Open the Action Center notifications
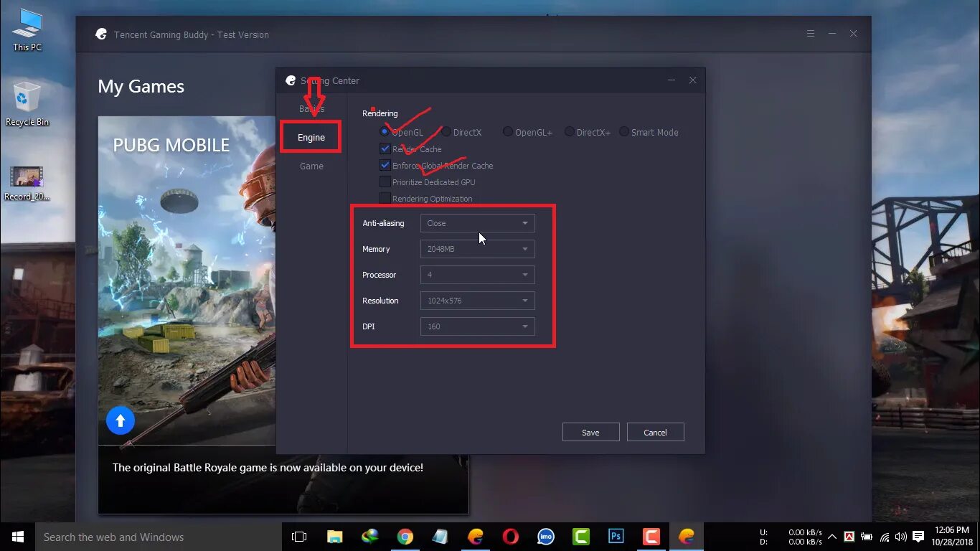This screenshot has width=980, height=551. pos(918,537)
